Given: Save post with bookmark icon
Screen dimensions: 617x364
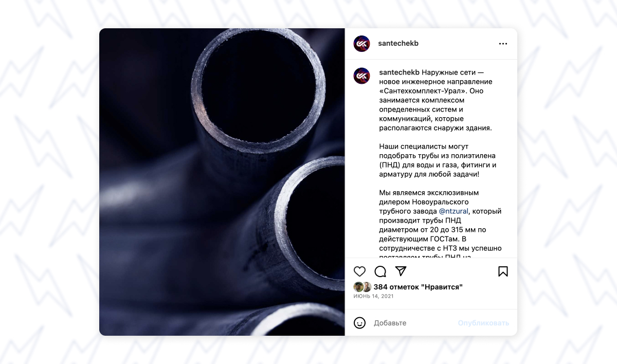Looking at the screenshot, I should (503, 271).
